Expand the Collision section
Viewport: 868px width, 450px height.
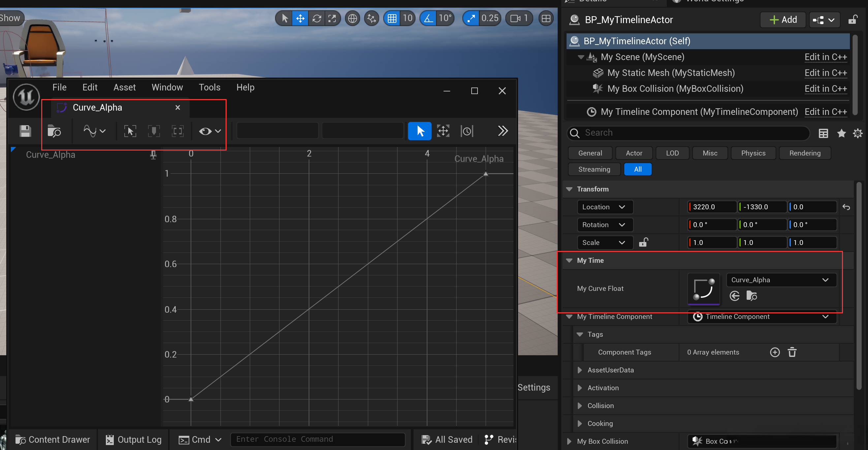pyautogui.click(x=579, y=405)
